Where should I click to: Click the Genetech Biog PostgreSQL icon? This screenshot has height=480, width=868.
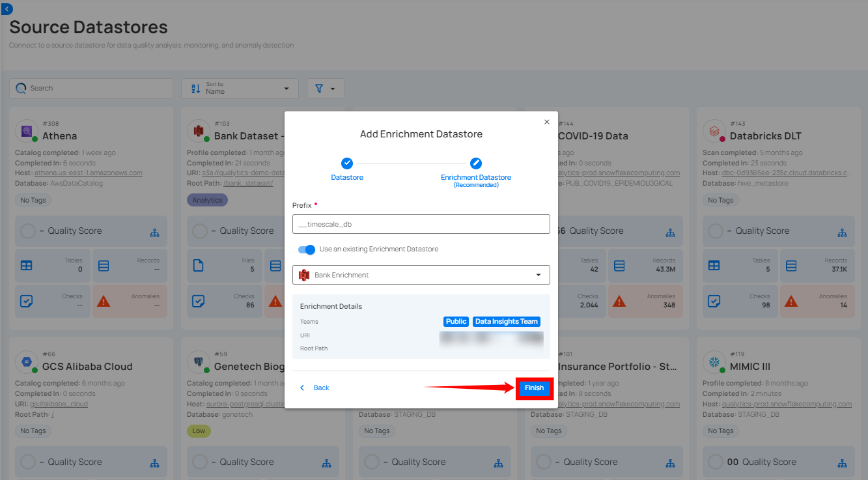click(199, 361)
